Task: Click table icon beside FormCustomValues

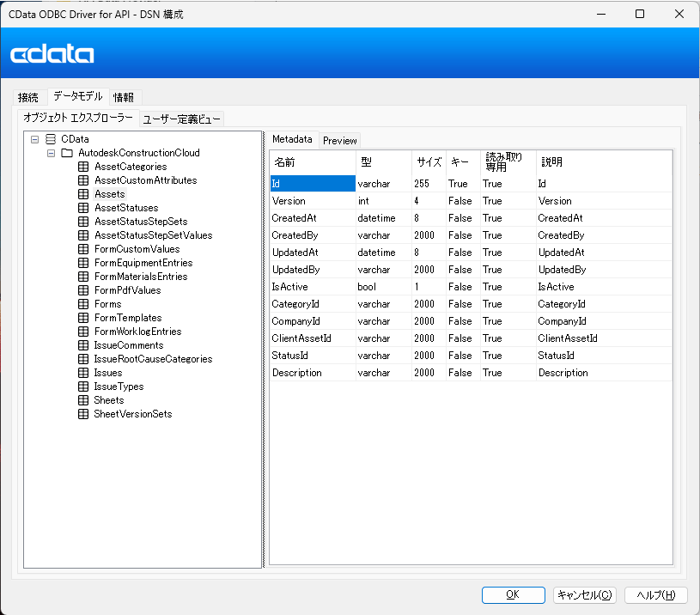Action: click(x=83, y=249)
